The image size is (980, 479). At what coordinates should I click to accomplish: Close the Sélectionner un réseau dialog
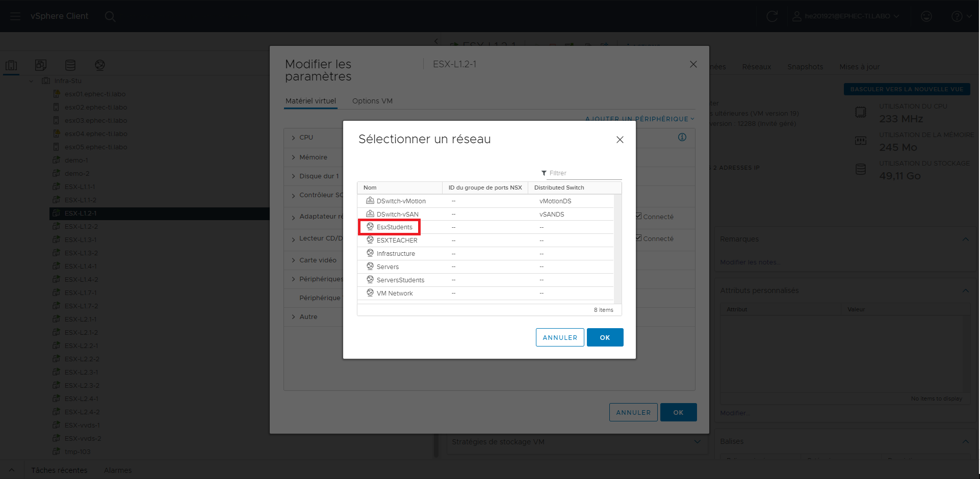(620, 140)
